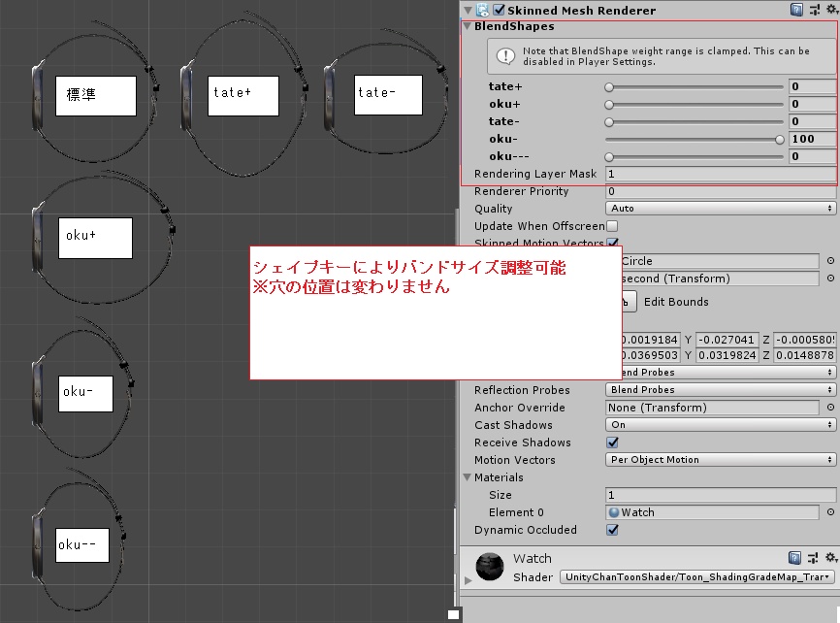The height and width of the screenshot is (623, 840).
Task: Open the Motion Vectors dropdown
Action: [721, 460]
